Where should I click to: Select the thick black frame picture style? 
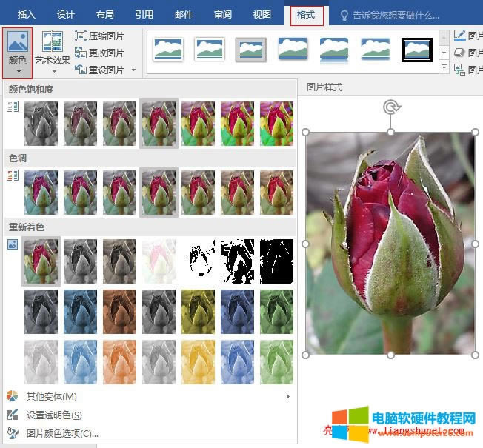pyautogui.click(x=416, y=50)
